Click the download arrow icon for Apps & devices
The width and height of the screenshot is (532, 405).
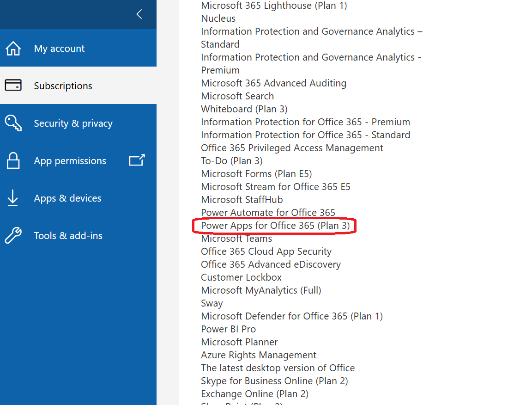(x=12, y=198)
